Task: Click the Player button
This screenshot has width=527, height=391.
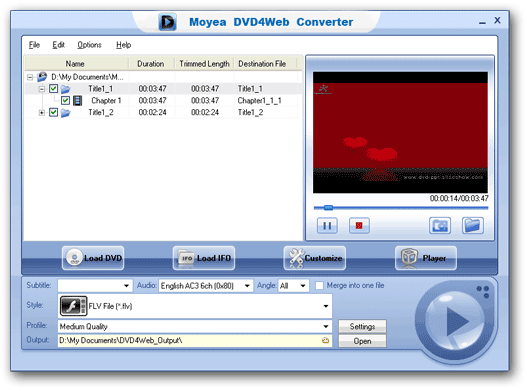Action: (426, 258)
